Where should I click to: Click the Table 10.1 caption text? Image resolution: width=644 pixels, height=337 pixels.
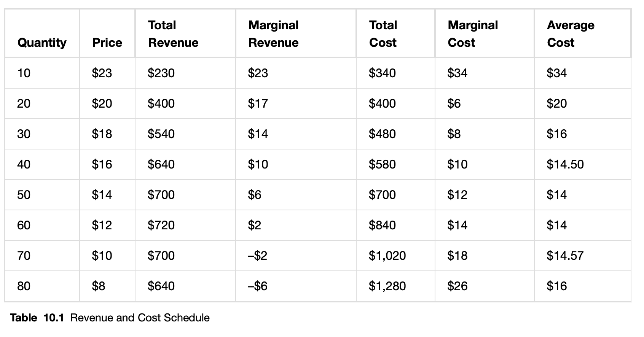tap(110, 318)
